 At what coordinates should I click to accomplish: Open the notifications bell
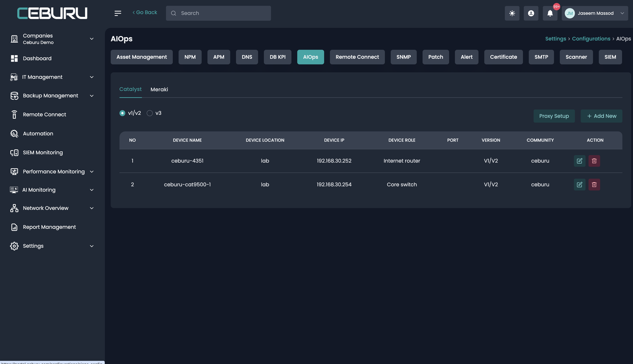550,13
